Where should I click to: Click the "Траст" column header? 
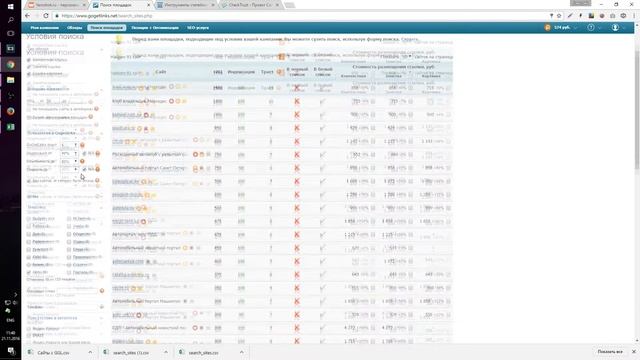click(267, 72)
